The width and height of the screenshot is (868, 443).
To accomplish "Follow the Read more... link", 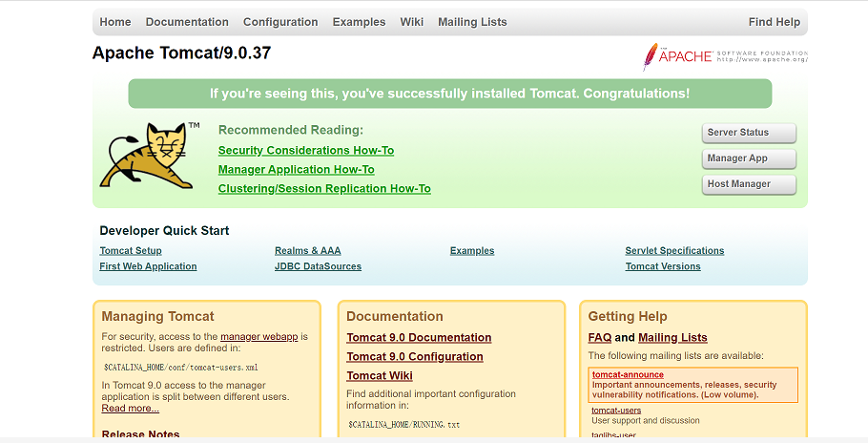I will click(130, 409).
